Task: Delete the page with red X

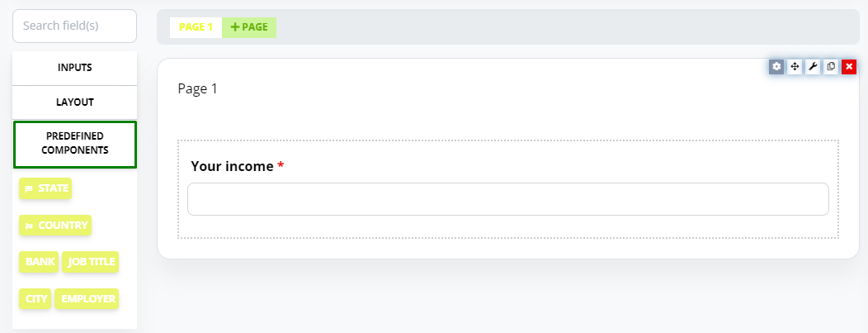Action: tap(849, 66)
